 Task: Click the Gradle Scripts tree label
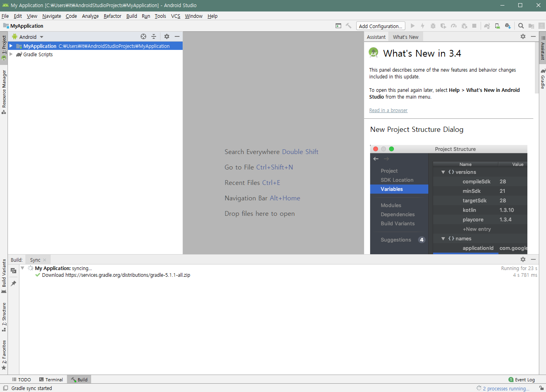click(x=38, y=54)
